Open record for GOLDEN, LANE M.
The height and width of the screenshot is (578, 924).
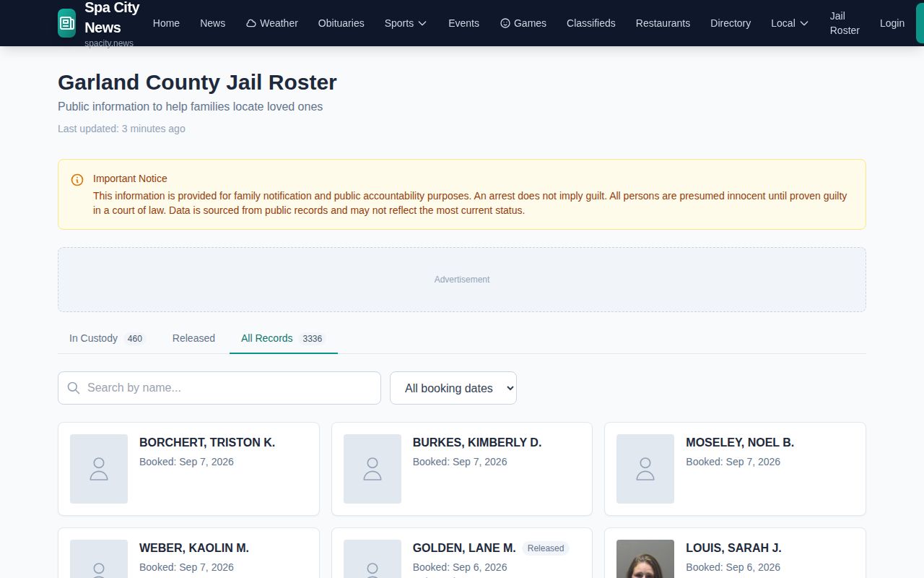coord(462,553)
